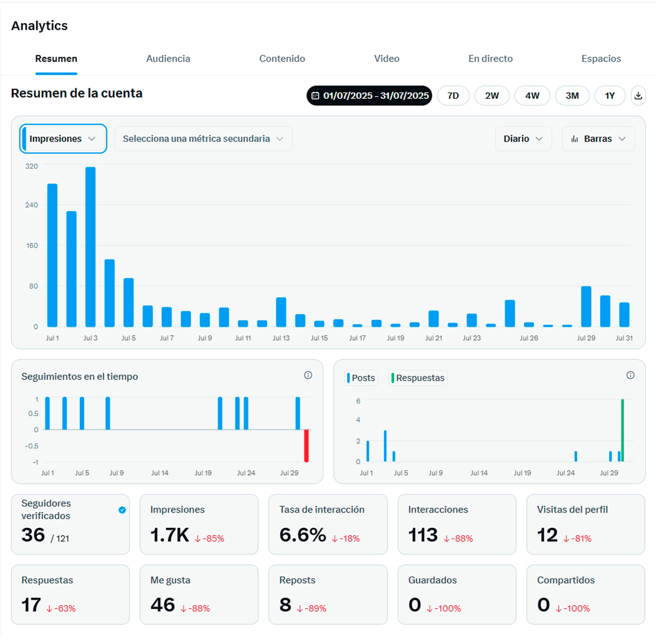
Task: Select the 3M time range button
Action: pos(572,96)
